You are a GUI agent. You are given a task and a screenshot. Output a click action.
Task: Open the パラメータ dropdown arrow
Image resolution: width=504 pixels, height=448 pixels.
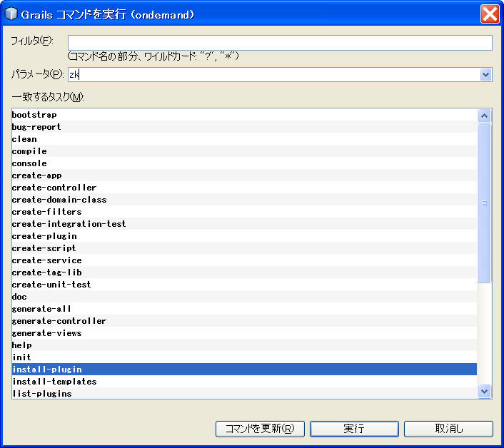[485, 74]
